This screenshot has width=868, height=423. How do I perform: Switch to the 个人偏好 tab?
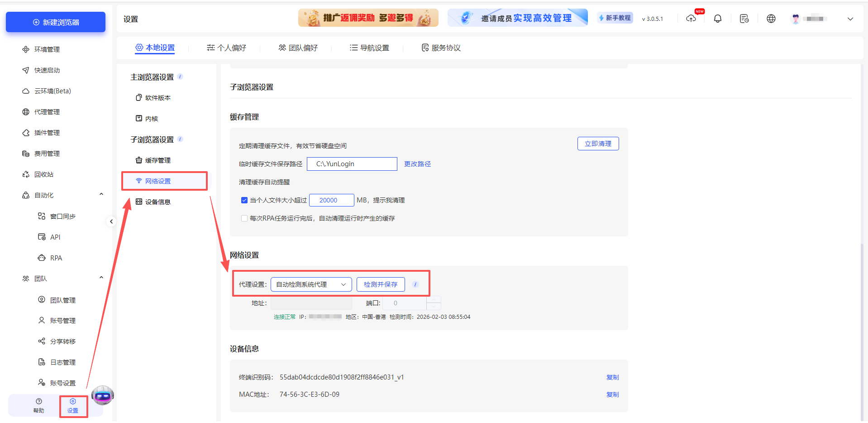pyautogui.click(x=226, y=48)
